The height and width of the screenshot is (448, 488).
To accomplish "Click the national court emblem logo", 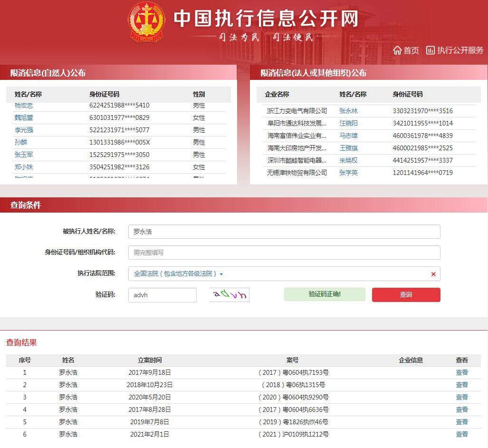I will click(147, 22).
